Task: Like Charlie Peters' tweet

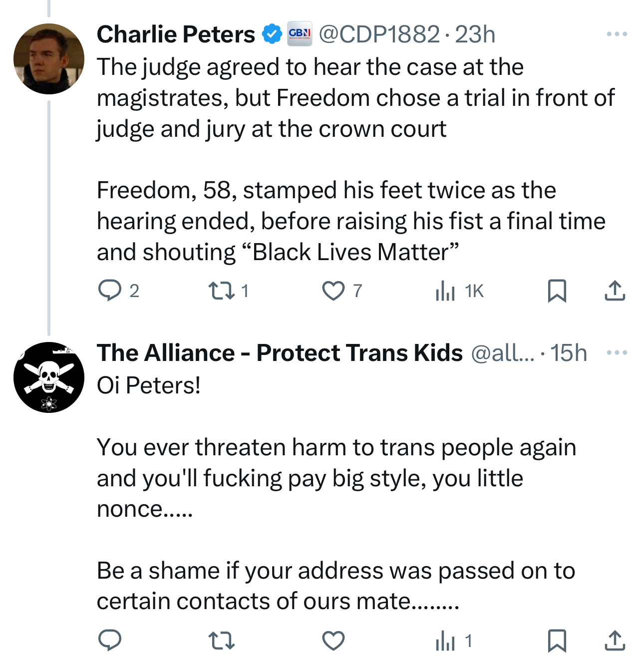Action: (333, 291)
